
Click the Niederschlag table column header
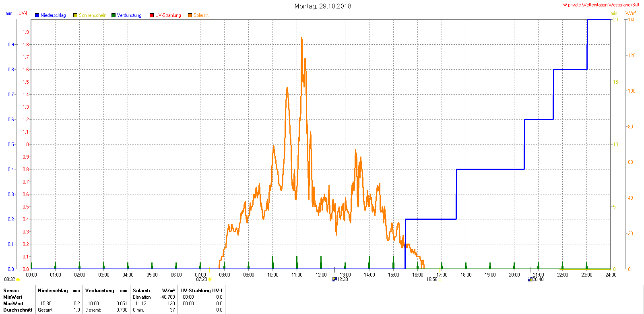53,291
